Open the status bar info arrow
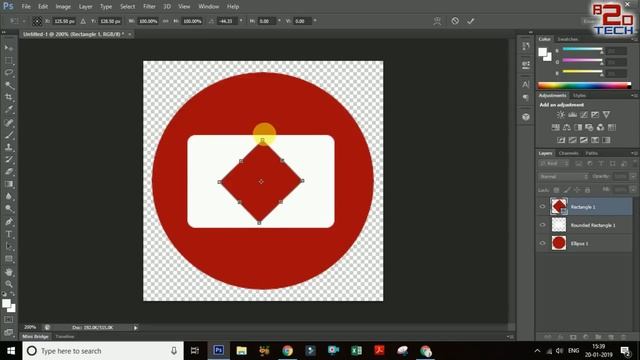This screenshot has height=360, width=640. [x=136, y=327]
